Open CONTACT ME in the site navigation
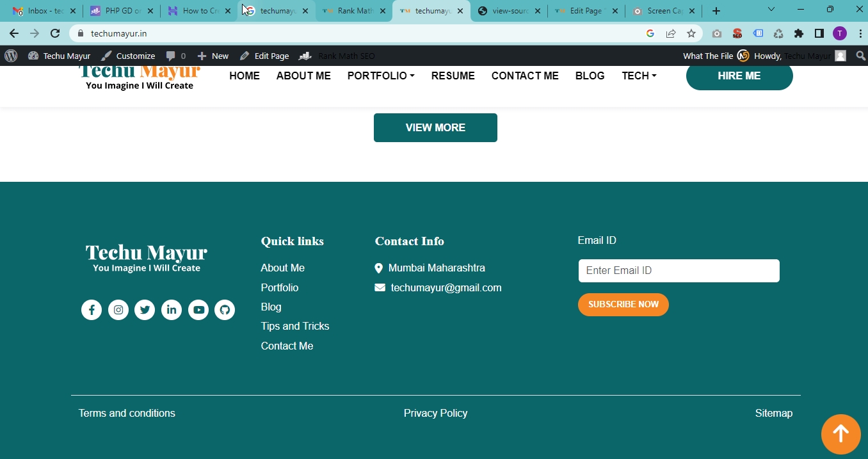This screenshot has height=459, width=868. [525, 76]
